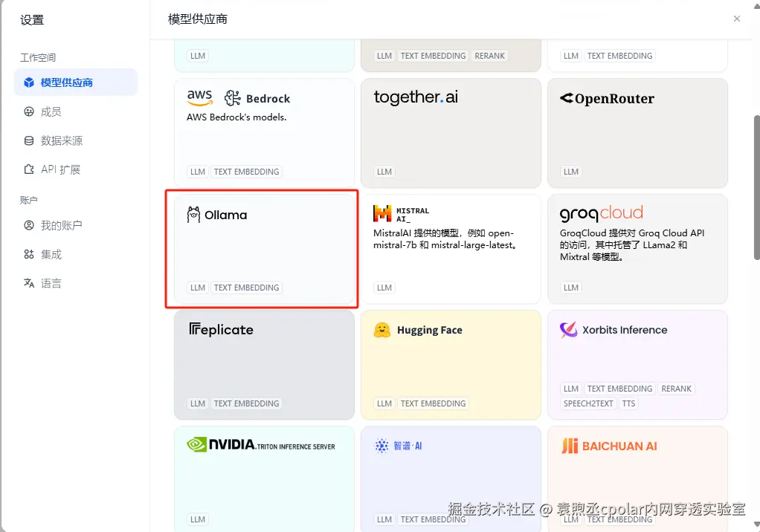This screenshot has height=532, width=760.
Task: Click the GroqCloud description text
Action: [x=632, y=245]
